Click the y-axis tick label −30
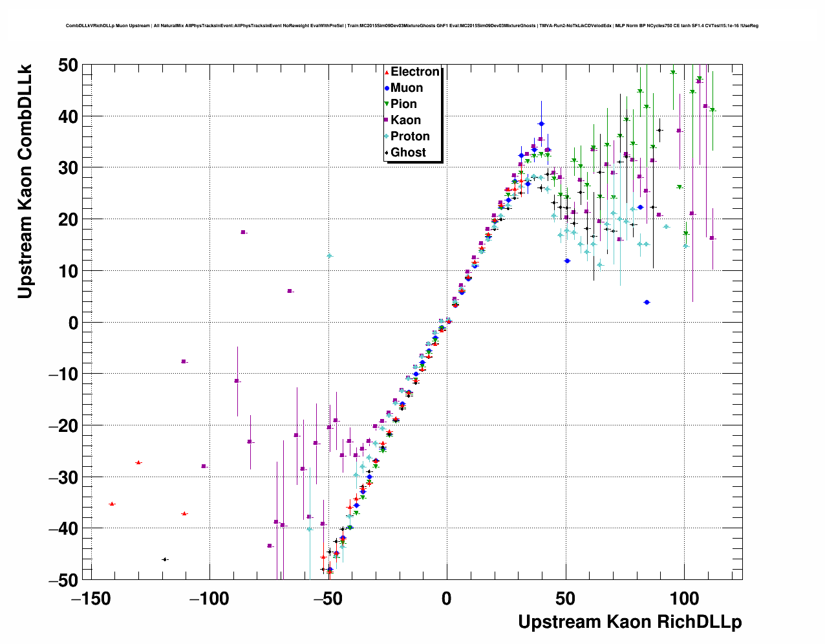 click(x=62, y=477)
